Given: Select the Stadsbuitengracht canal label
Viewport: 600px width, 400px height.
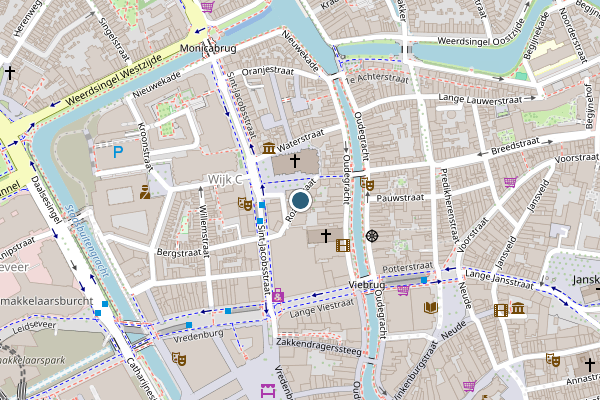Looking at the screenshot, I should tap(86, 241).
